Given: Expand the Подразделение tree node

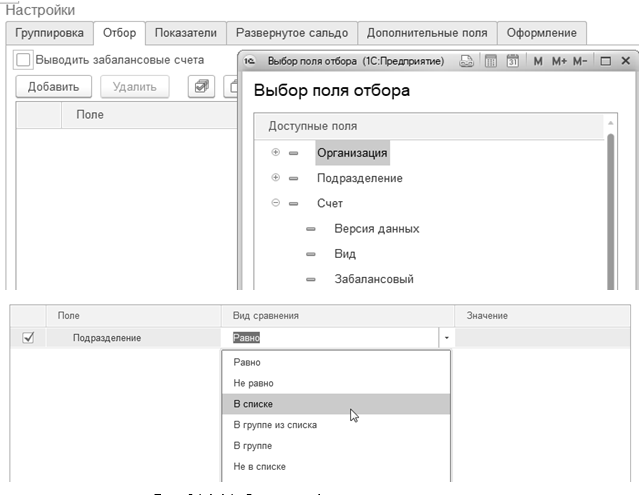Looking at the screenshot, I should pos(276,178).
